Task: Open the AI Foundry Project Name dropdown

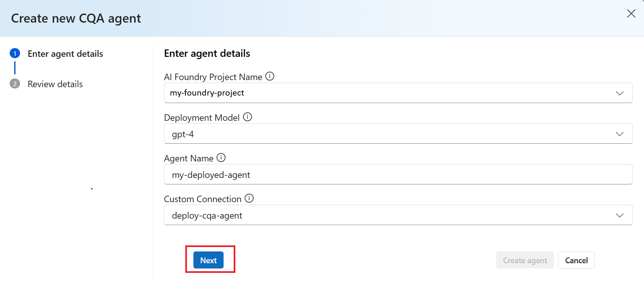Action: [x=398, y=93]
